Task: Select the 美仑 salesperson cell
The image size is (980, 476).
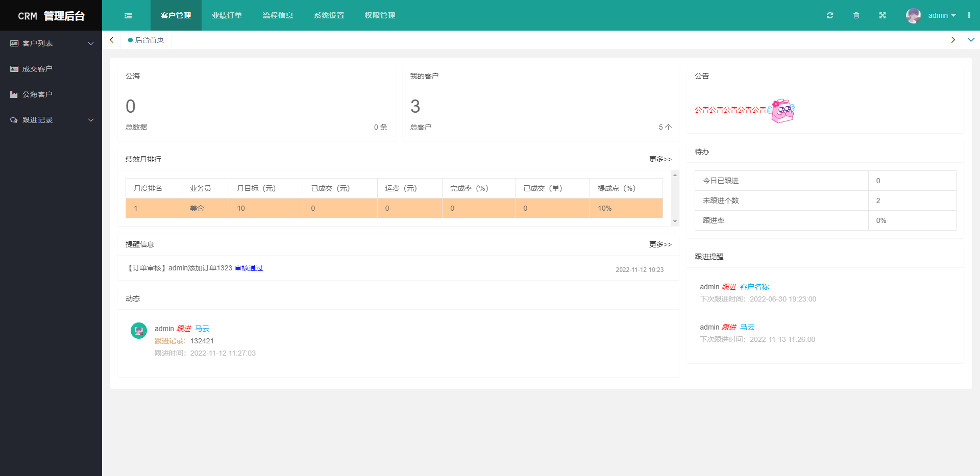Action: 206,208
